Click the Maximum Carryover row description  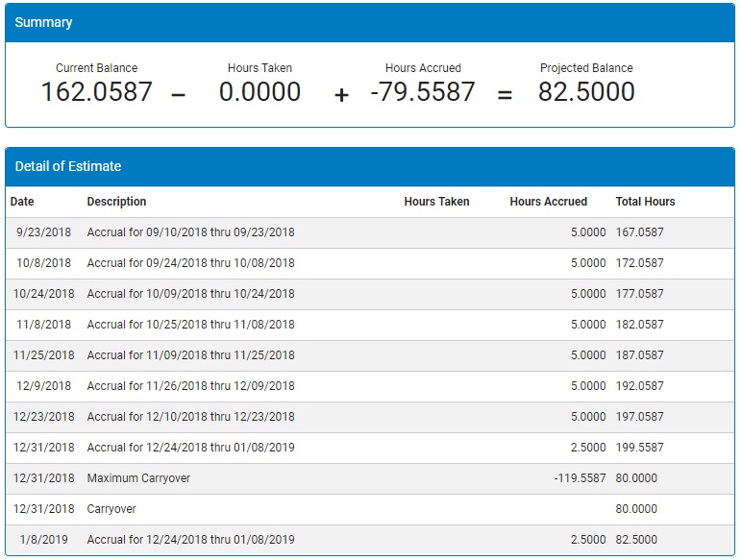tap(138, 478)
